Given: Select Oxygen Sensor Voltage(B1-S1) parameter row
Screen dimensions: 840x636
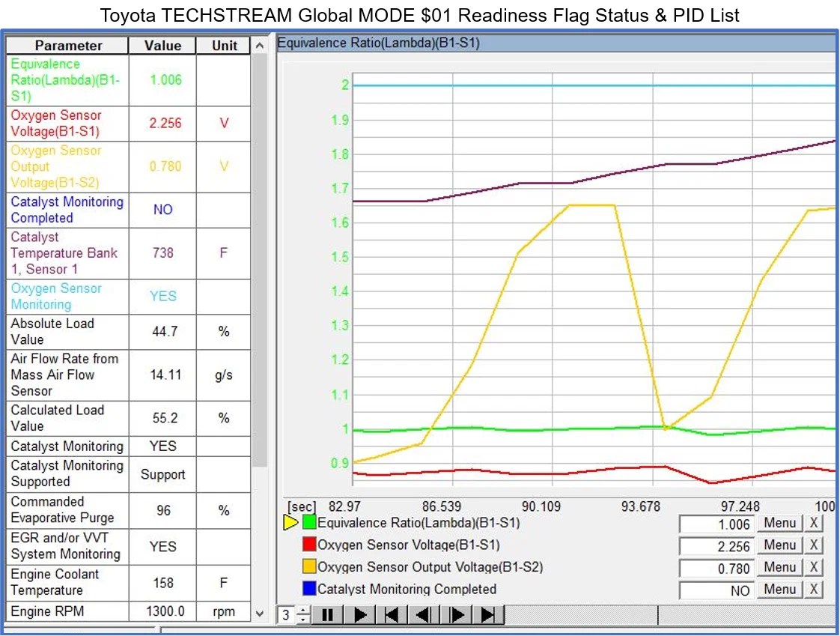Looking at the screenshot, I should tap(129, 124).
